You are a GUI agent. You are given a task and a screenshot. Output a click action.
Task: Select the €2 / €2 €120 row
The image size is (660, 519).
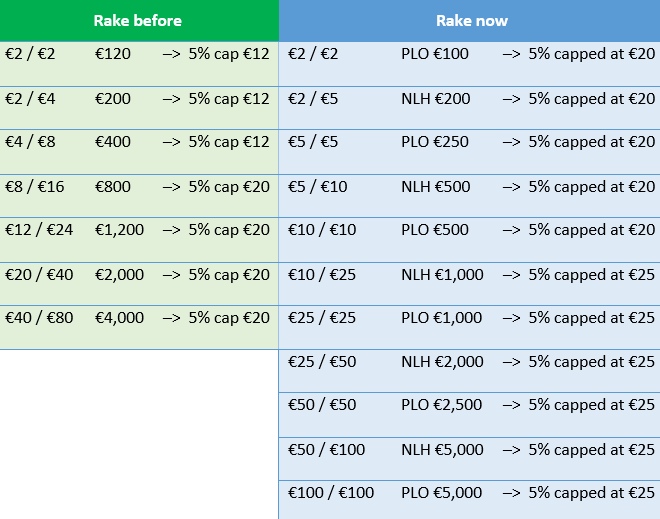(x=138, y=54)
